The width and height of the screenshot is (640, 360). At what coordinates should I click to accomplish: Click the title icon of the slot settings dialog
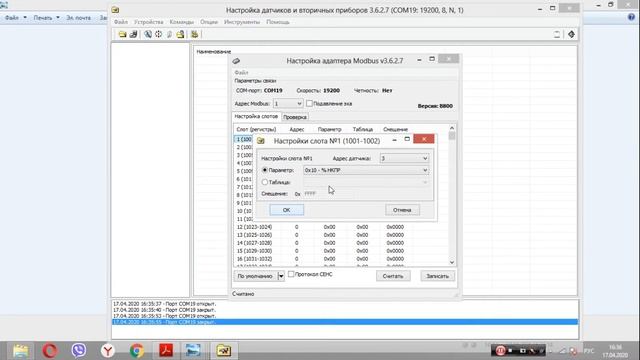click(x=261, y=141)
